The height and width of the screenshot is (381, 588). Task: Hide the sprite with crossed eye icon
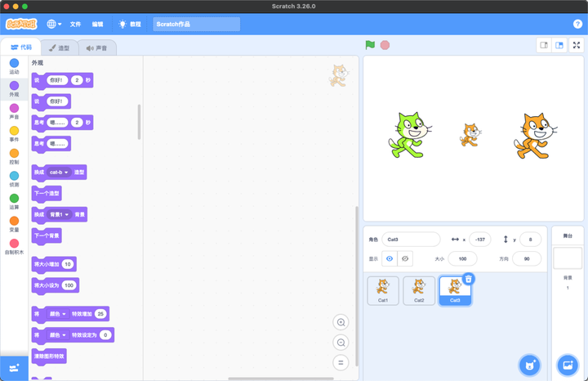coord(405,258)
